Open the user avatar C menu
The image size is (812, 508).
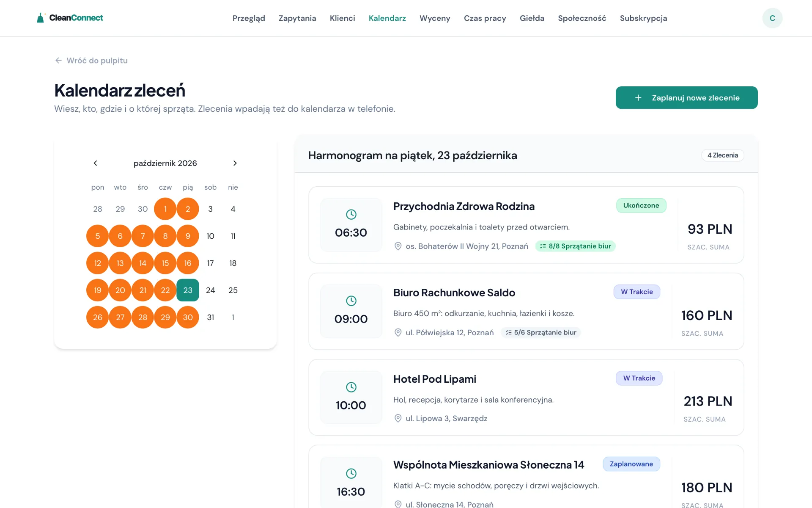[x=772, y=18]
